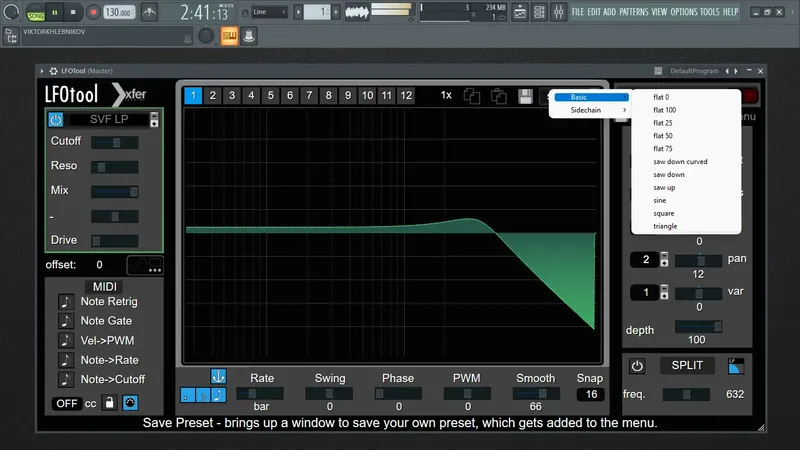Image resolution: width=800 pixels, height=450 pixels.
Task: Toggle the filter power button beside SVF LP
Action: pos(56,119)
